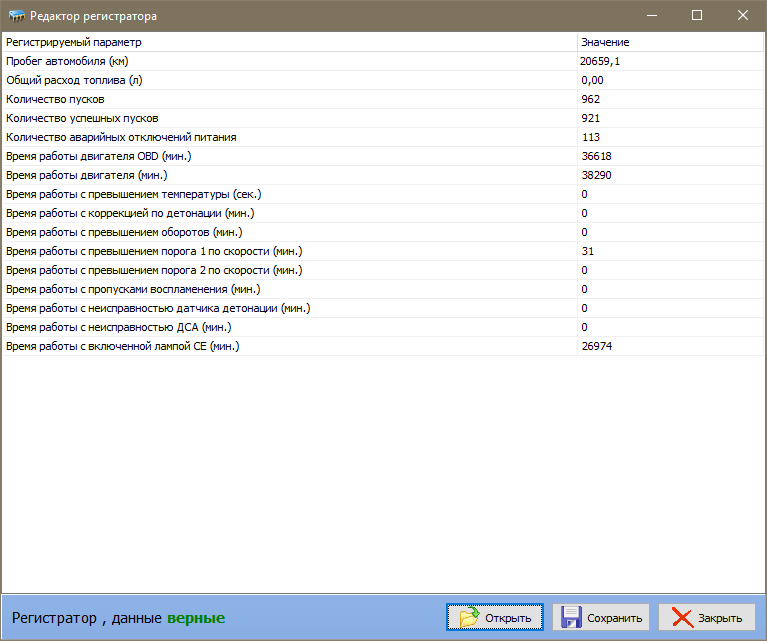Viewport: 767px width, 641px height.
Task: Edit the CE lamp time value 26974
Action: pyautogui.click(x=596, y=346)
